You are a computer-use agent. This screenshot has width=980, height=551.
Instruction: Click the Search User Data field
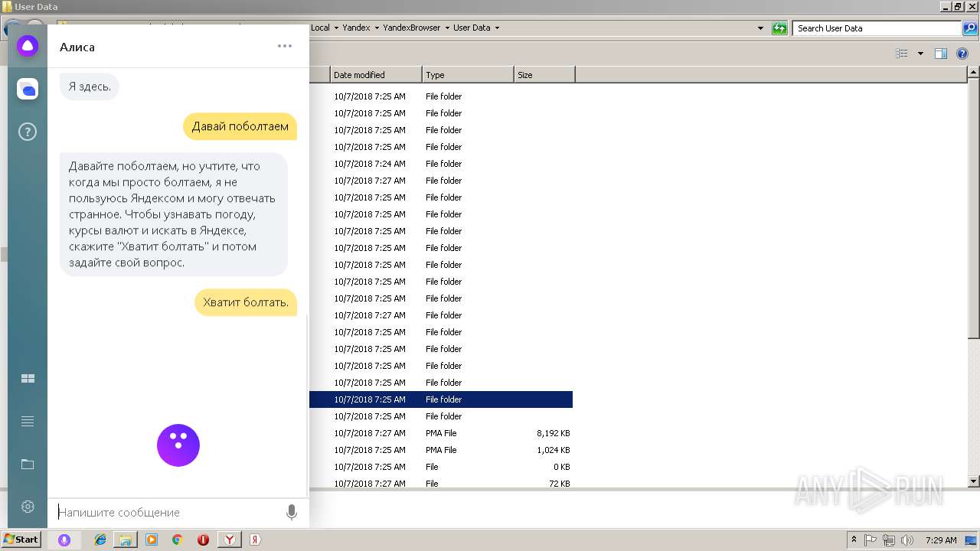[x=877, y=28]
